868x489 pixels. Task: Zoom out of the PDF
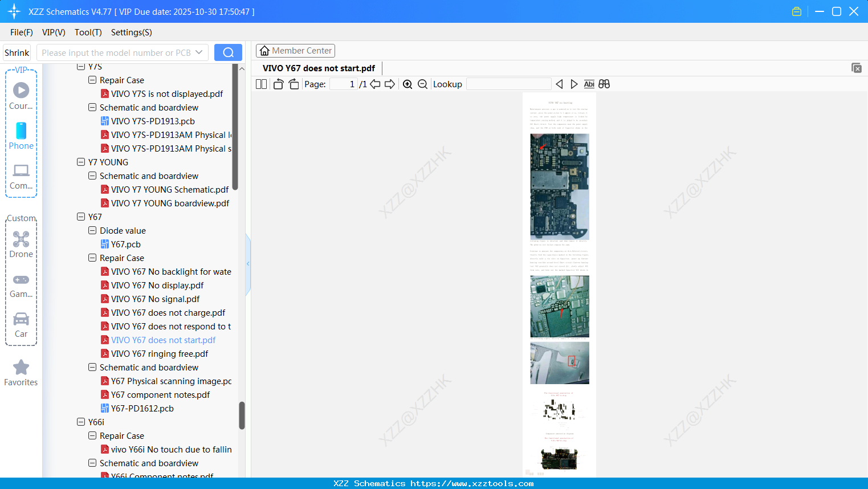(422, 84)
